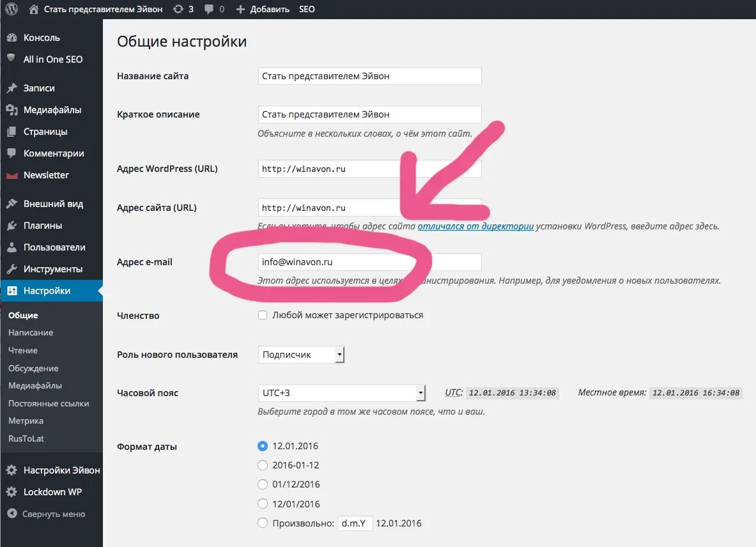The image size is (756, 547).
Task: Click the plus icon next to Добавить
Action: (240, 9)
